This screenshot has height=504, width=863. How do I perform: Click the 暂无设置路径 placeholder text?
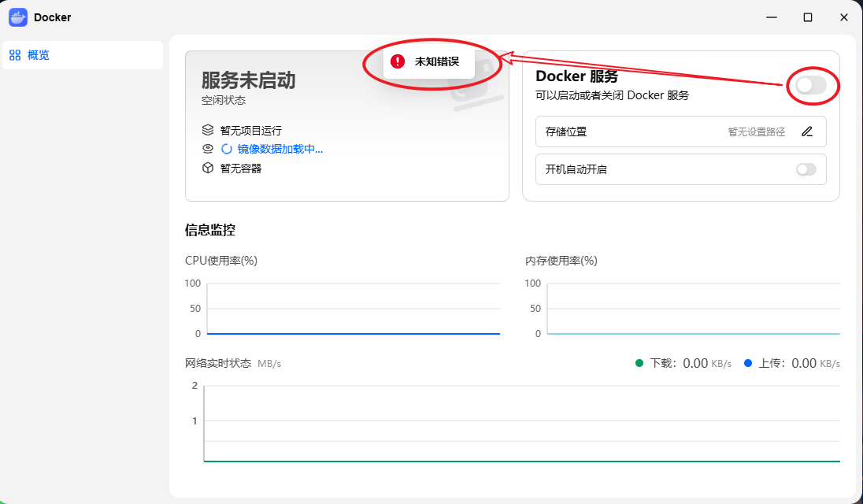[756, 132]
